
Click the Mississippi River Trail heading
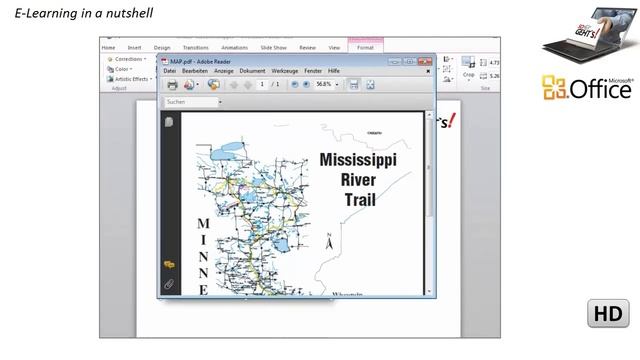358,180
